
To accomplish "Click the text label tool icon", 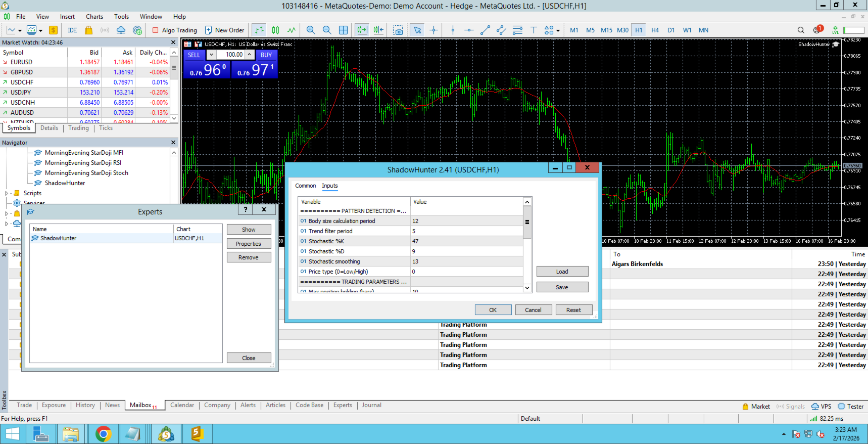I will click(534, 30).
